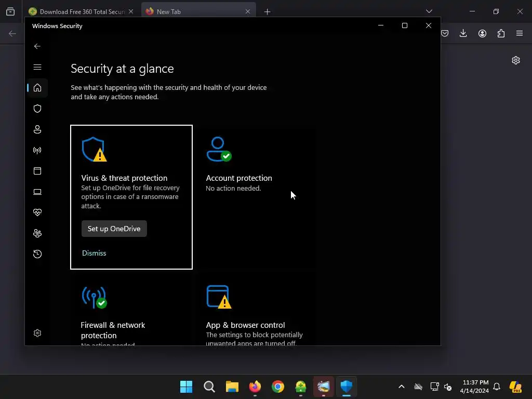The image size is (532, 399).
Task: Close the 360 Total Security browser tab
Action: [131, 11]
